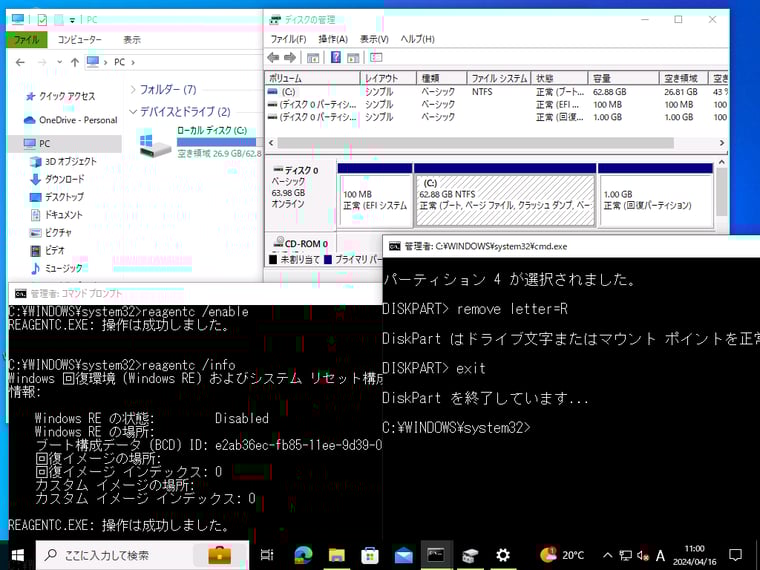Toggle the action pane icon in Disk Management
This screenshot has height=570, width=760.
click(x=353, y=58)
